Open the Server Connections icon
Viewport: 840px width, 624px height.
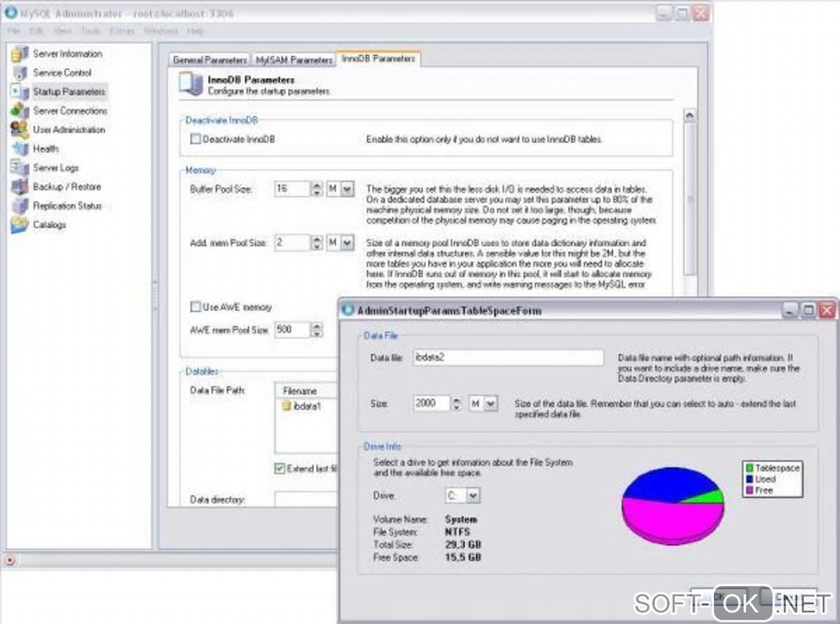pos(20,111)
